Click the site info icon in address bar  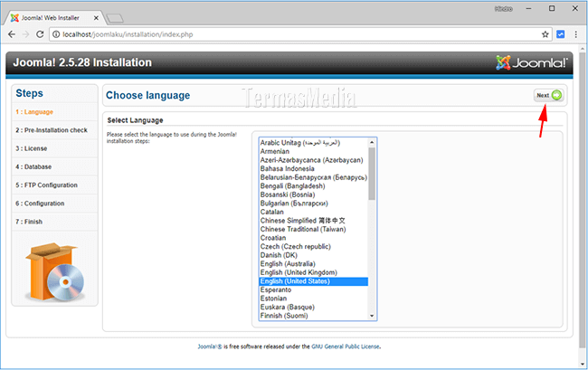point(56,34)
